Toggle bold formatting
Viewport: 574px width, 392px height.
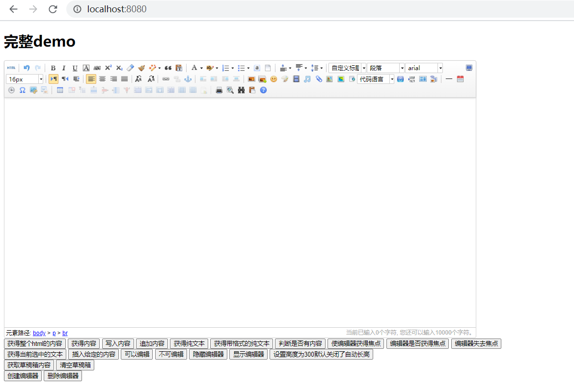(53, 68)
